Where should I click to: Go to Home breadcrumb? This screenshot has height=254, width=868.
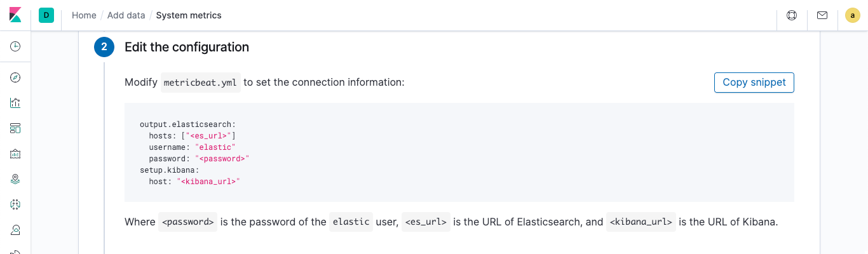coord(84,15)
